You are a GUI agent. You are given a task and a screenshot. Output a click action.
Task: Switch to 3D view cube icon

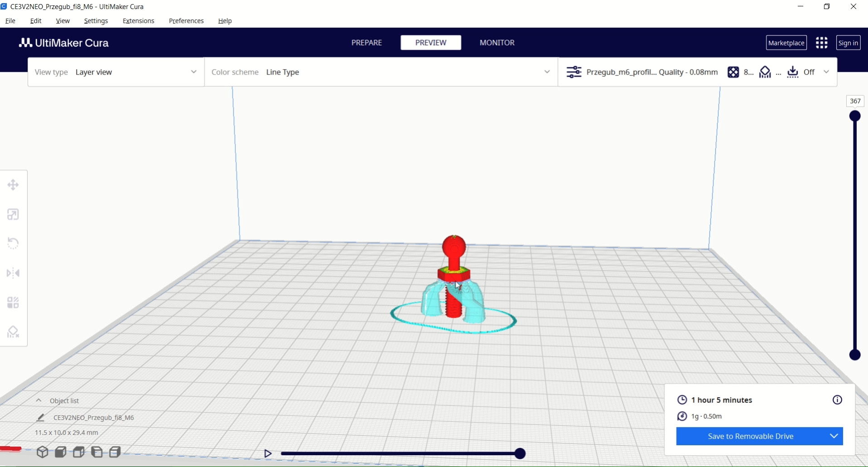coord(43,452)
